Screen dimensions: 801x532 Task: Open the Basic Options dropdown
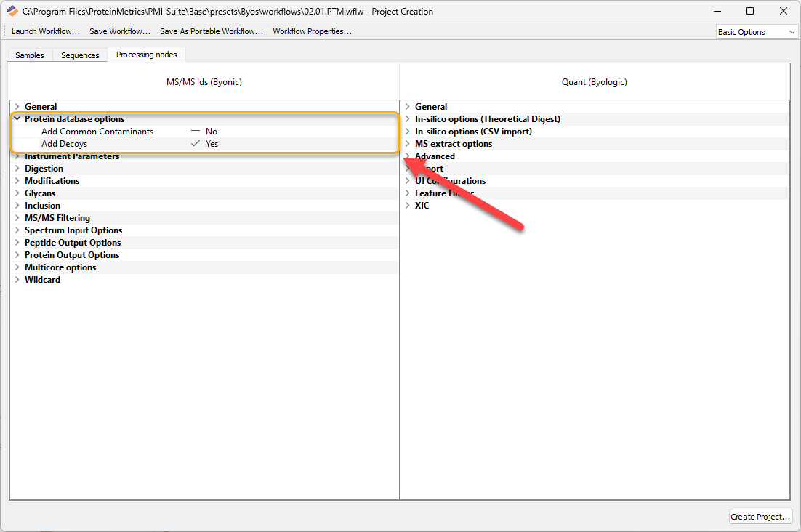(x=757, y=32)
